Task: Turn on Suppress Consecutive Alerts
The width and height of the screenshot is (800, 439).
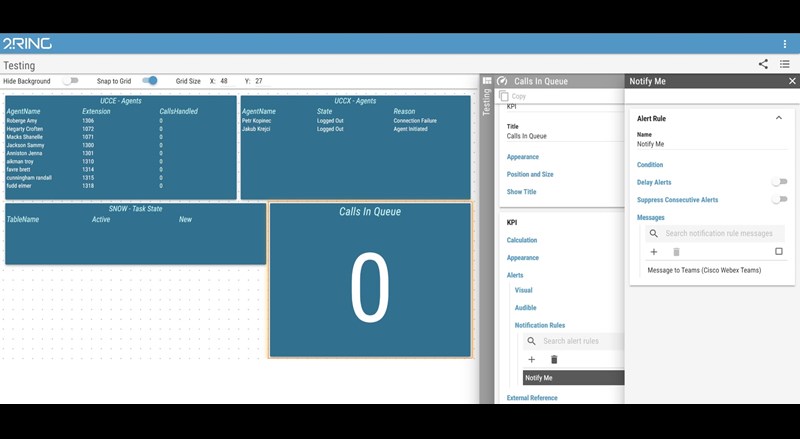Action: click(778, 200)
